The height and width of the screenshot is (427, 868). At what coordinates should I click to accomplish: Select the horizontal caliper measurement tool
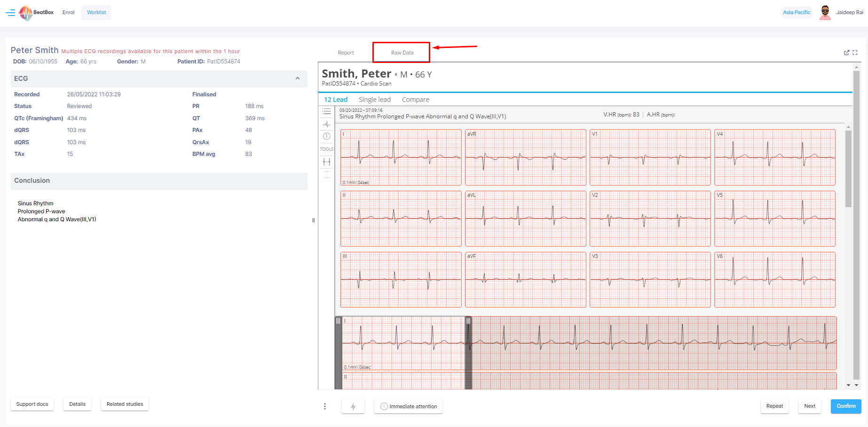326,162
